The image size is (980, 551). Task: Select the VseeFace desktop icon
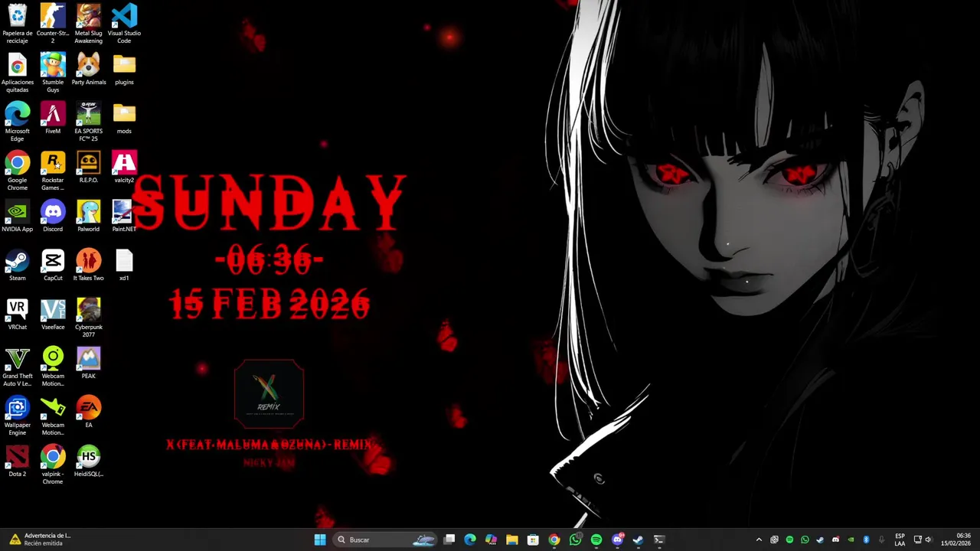pos(53,314)
